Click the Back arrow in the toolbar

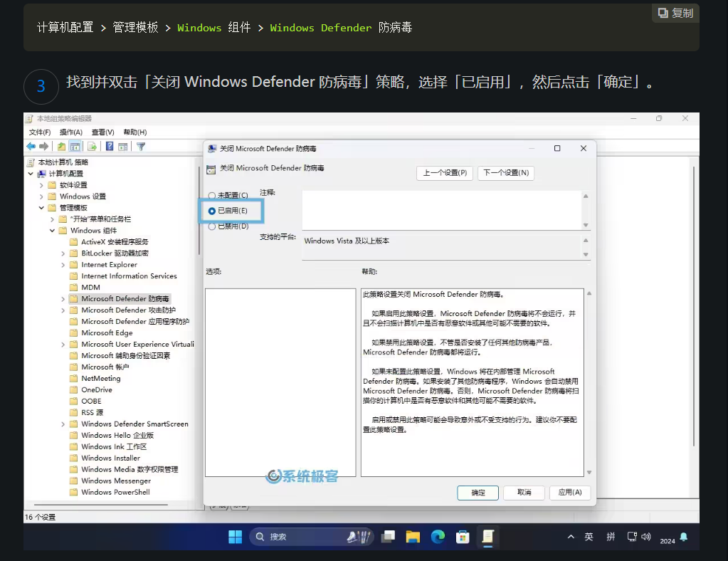click(31, 147)
